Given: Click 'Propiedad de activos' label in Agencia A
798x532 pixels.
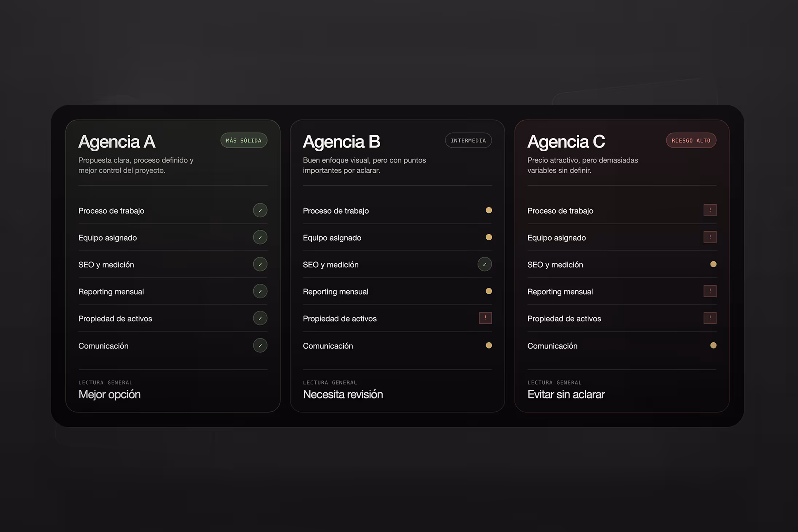Looking at the screenshot, I should click(115, 319).
